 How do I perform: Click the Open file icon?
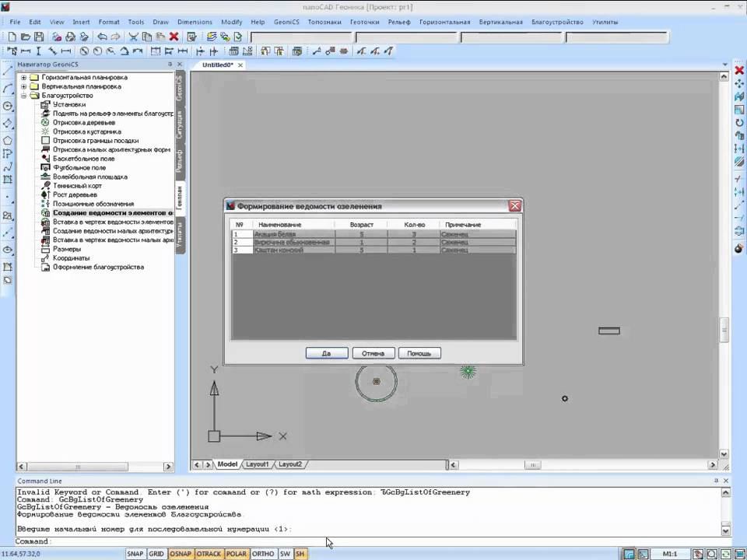(26, 37)
